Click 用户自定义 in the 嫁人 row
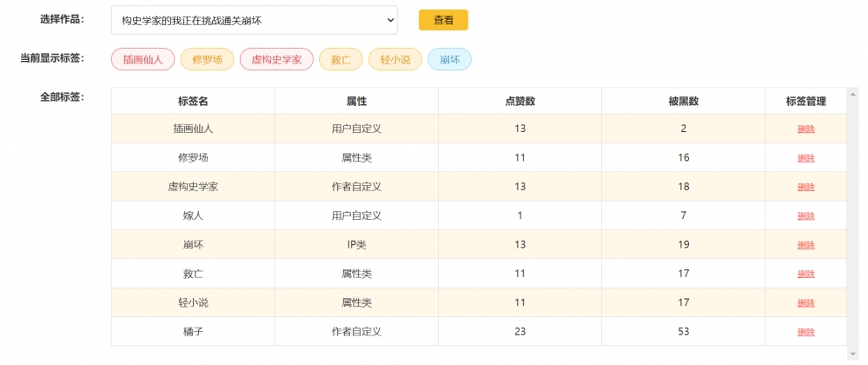The width and height of the screenshot is (868, 365). coord(356,216)
